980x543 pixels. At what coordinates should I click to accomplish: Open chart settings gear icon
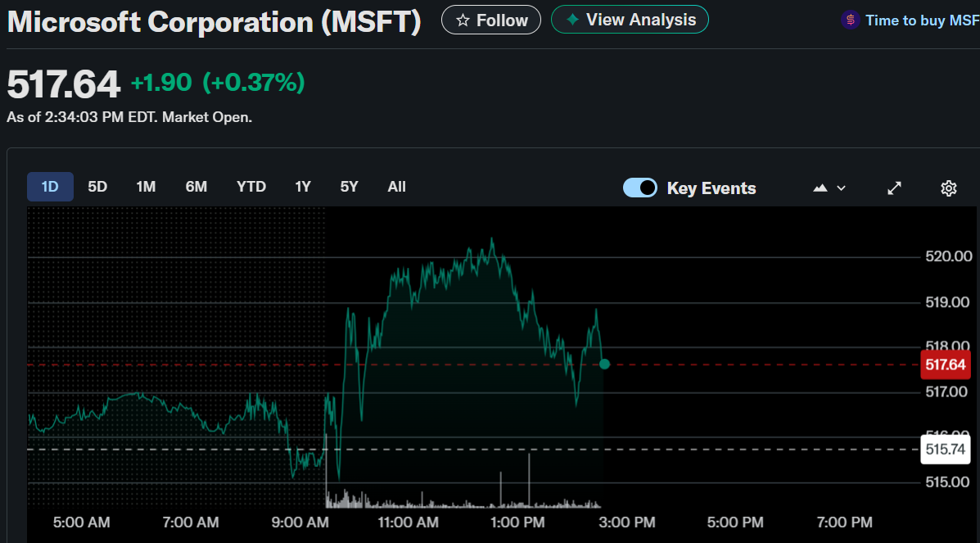[948, 188]
